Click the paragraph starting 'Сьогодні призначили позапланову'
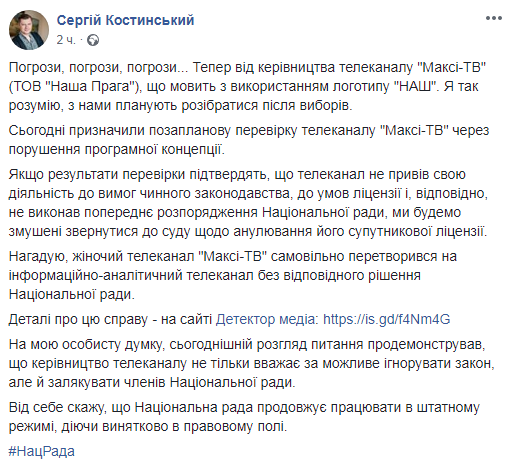The height and width of the screenshot is (471, 509). click(x=249, y=140)
